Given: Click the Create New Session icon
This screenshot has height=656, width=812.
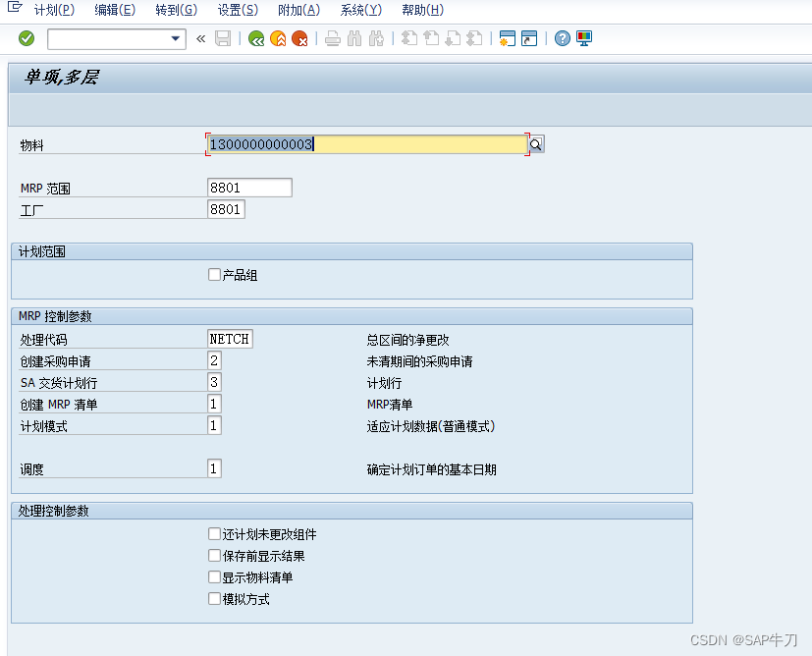Looking at the screenshot, I should [x=507, y=38].
